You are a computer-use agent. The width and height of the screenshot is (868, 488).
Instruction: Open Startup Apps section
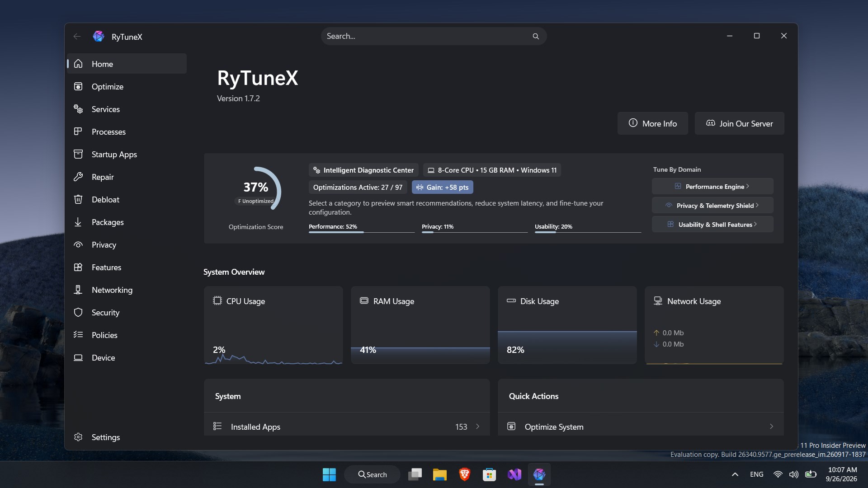pos(127,154)
